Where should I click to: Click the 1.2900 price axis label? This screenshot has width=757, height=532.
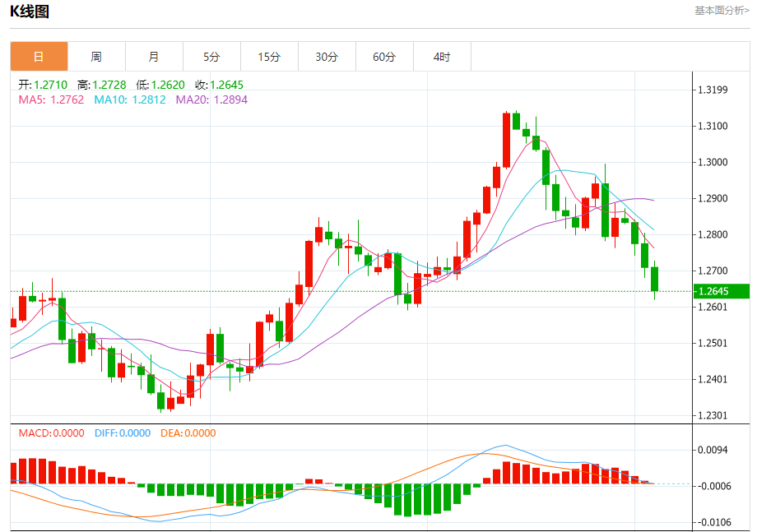(713, 198)
